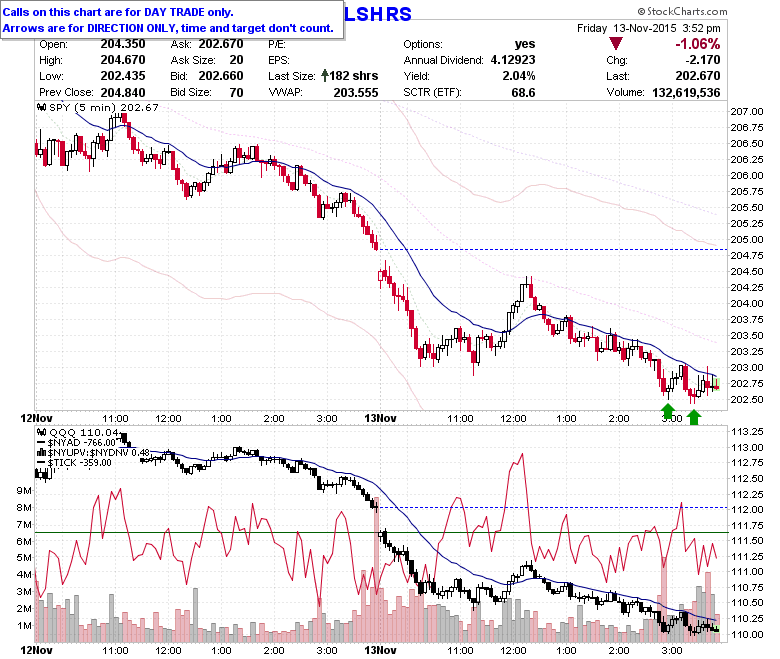Select the QQQ 110.04 legend label
This screenshot has height=659, width=780.
tap(84, 432)
